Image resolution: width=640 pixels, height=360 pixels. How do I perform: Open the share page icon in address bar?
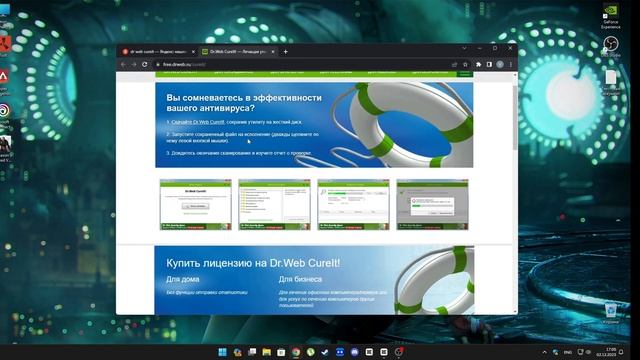coord(454,64)
